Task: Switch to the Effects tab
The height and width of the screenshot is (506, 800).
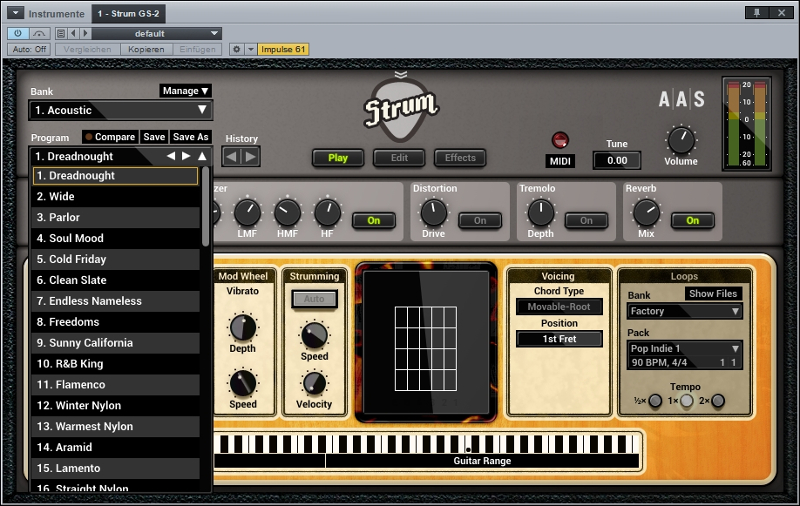Action: 460,158
